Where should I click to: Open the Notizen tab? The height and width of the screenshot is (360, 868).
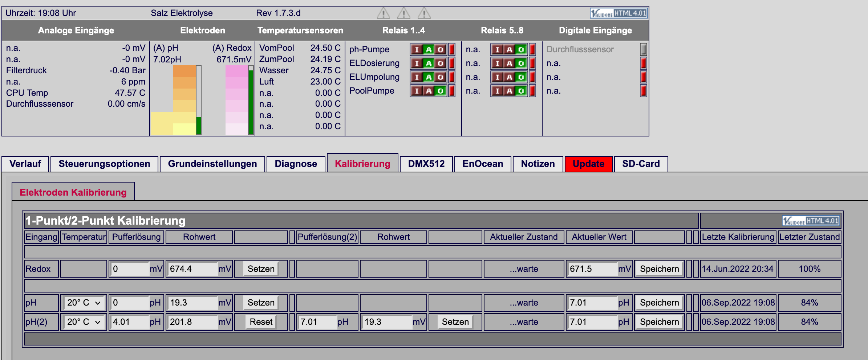538,164
